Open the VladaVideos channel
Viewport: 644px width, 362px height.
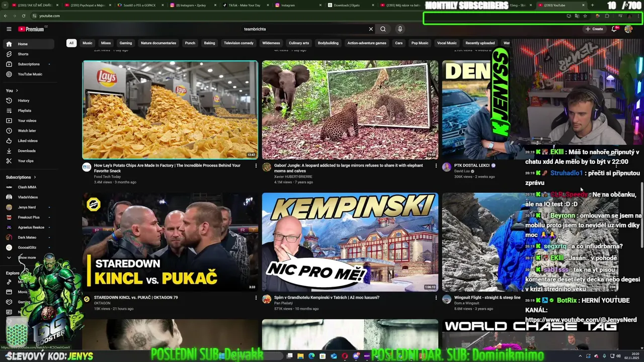tap(29, 197)
